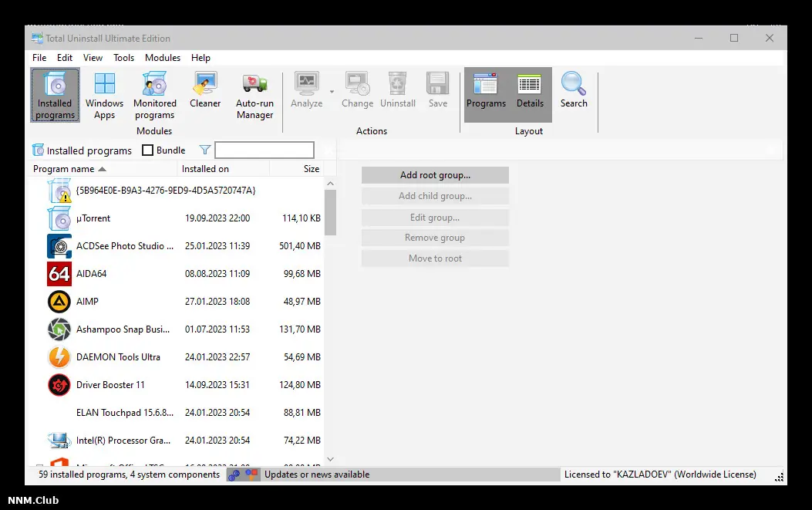
Task: Sort by Installed on column
Action: point(223,169)
